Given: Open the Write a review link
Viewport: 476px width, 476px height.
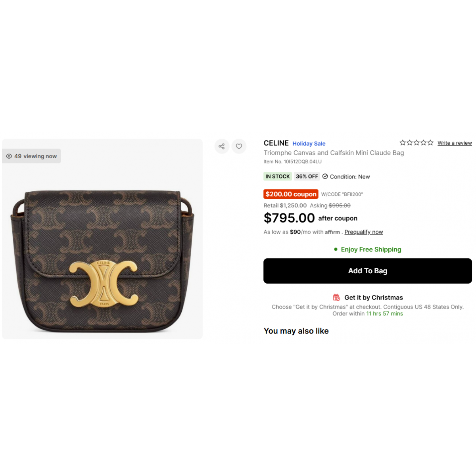Looking at the screenshot, I should (455, 143).
